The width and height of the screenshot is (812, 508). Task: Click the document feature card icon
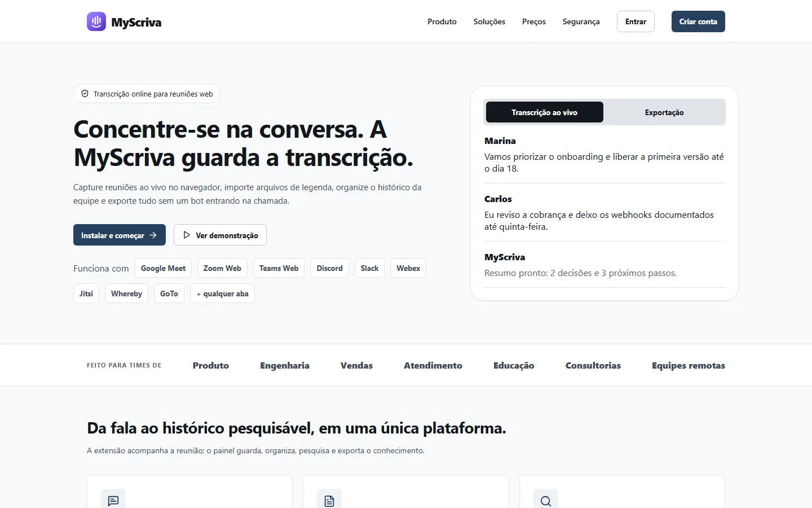[329, 501]
